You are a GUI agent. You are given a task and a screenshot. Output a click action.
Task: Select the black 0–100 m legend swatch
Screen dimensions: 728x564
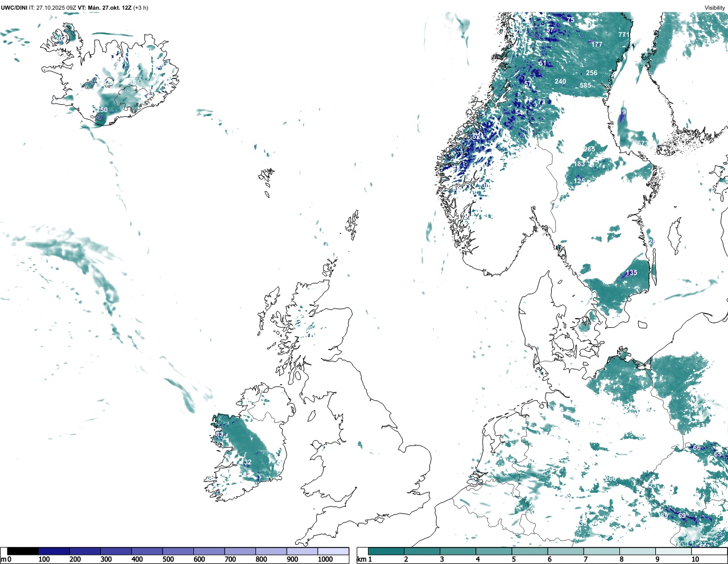click(23, 551)
